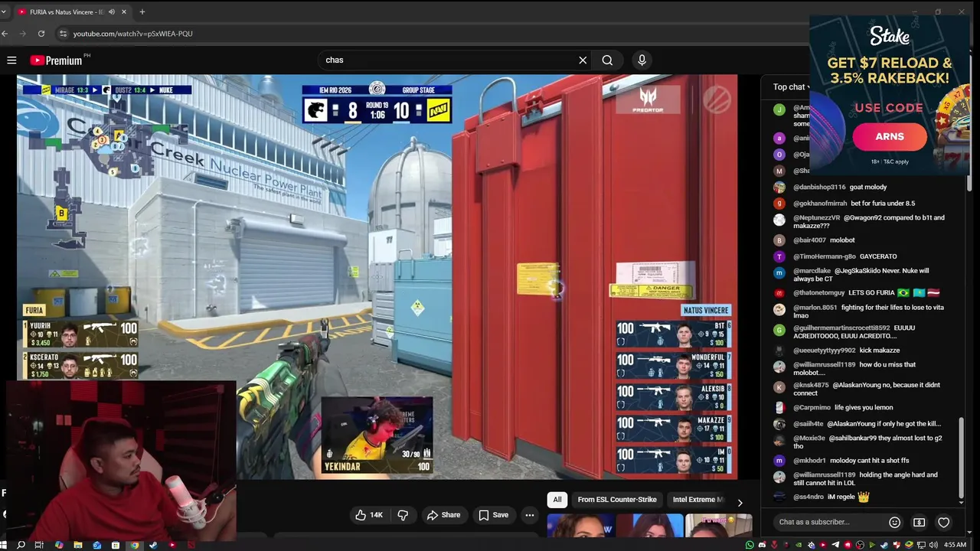
Task: Share the video
Action: coord(444,515)
